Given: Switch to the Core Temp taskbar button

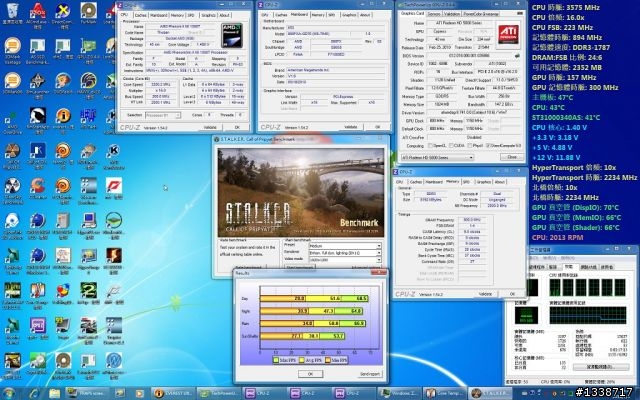Looking at the screenshot, I should pyautogui.click(x=444, y=393).
